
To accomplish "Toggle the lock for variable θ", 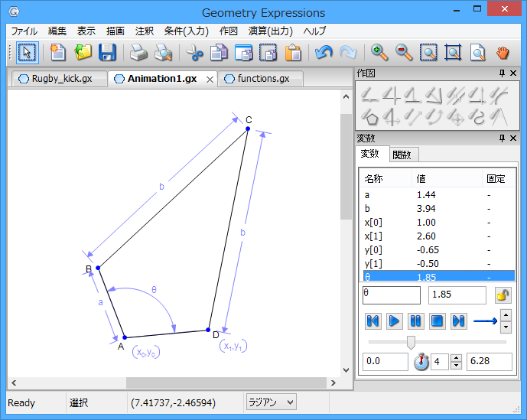I will (503, 295).
